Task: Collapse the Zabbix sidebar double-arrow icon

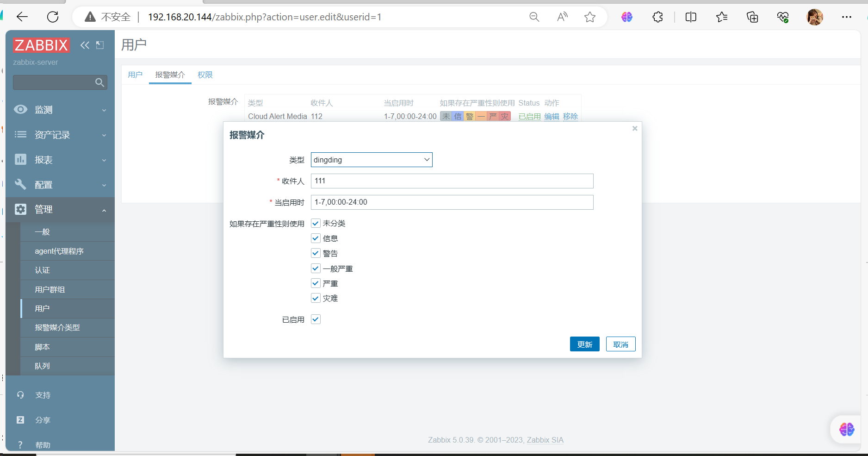Action: pos(85,45)
